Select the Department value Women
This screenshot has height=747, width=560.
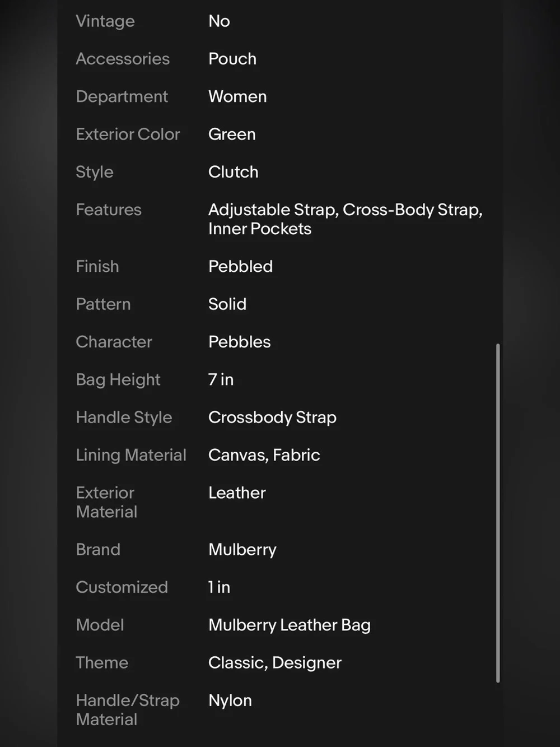237,96
